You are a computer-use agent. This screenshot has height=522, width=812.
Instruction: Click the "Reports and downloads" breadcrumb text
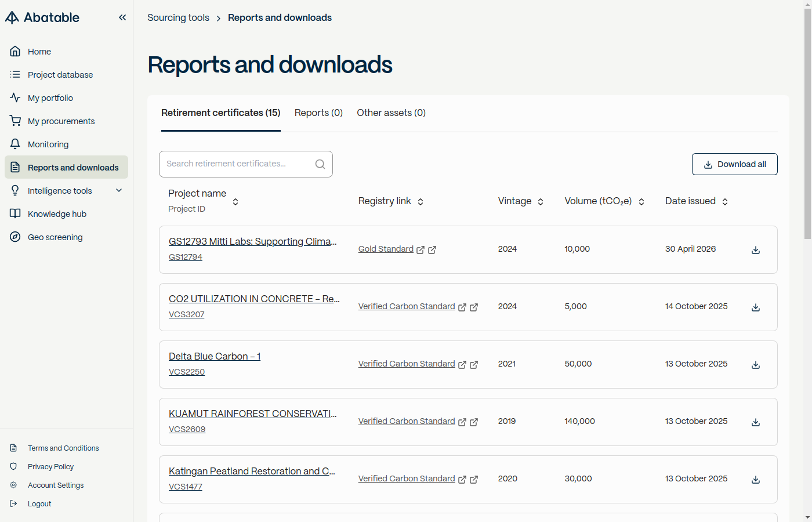click(280, 17)
